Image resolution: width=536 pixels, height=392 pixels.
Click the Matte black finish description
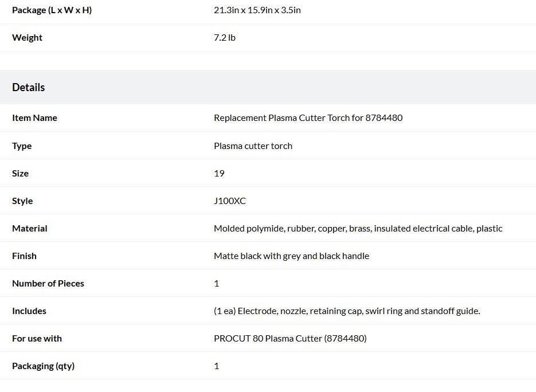click(291, 256)
